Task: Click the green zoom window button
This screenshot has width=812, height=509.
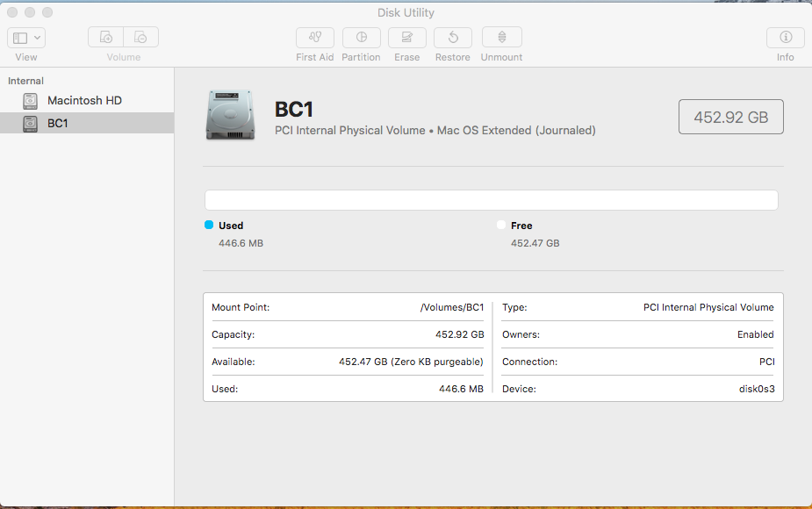Action: pyautogui.click(x=47, y=12)
